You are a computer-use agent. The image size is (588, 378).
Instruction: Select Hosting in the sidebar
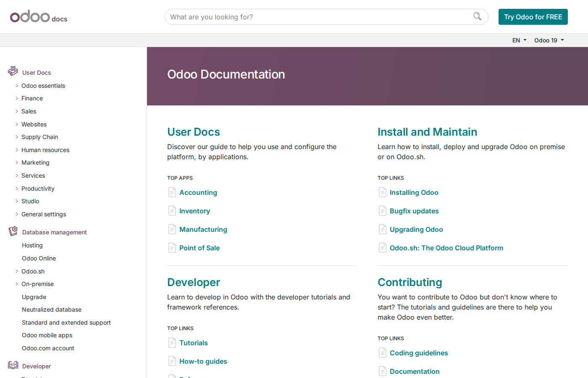point(32,245)
